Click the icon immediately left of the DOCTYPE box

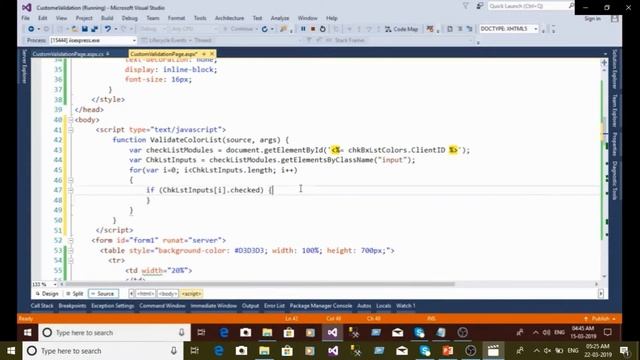469,29
